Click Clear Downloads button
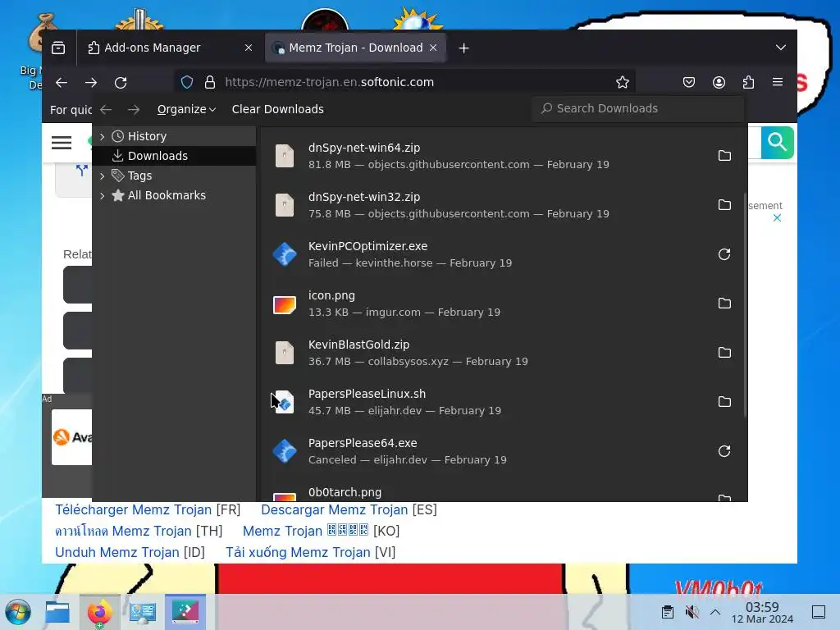The height and width of the screenshot is (630, 840). coord(277,109)
